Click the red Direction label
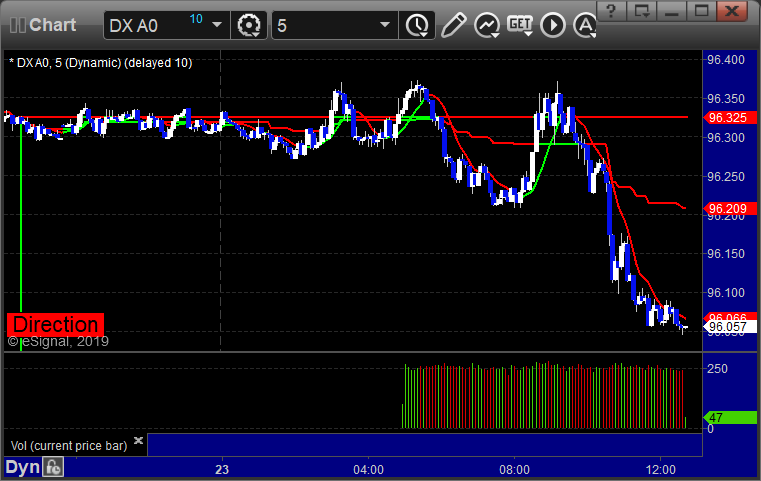 55,324
